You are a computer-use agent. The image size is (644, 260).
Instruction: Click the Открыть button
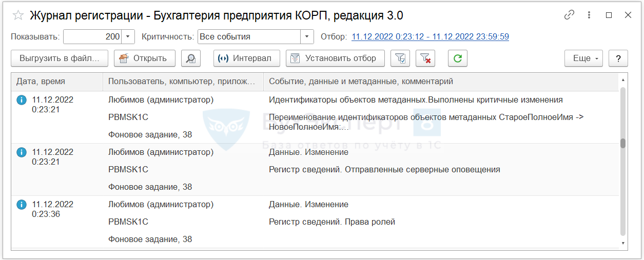145,58
